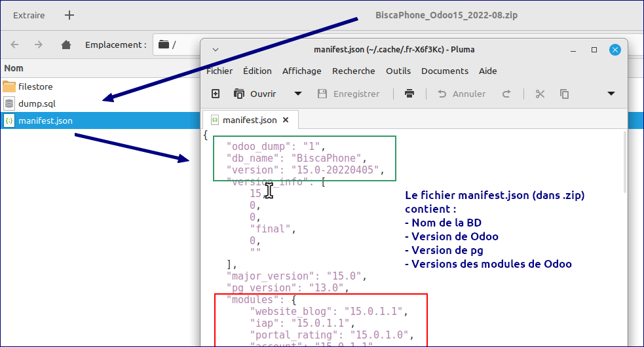Image resolution: width=644 pixels, height=347 pixels.
Task: Save the file with Enregistrer
Action: coord(349,94)
